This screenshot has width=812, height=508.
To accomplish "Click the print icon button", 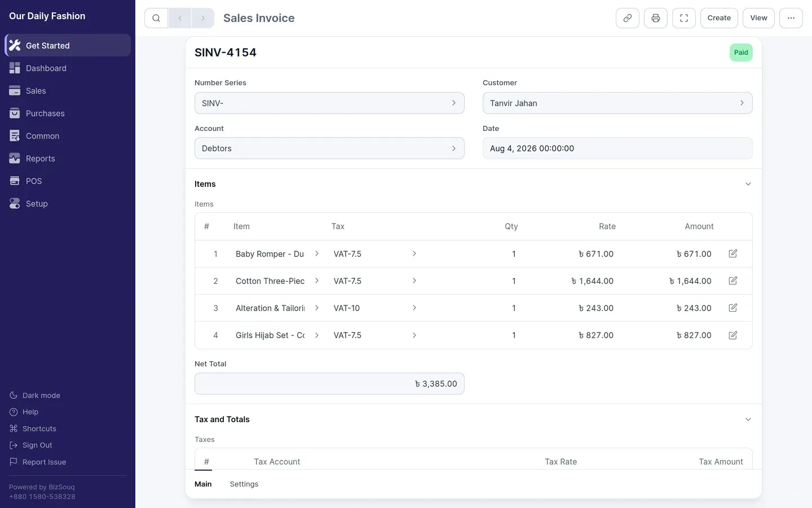I will coord(656,18).
